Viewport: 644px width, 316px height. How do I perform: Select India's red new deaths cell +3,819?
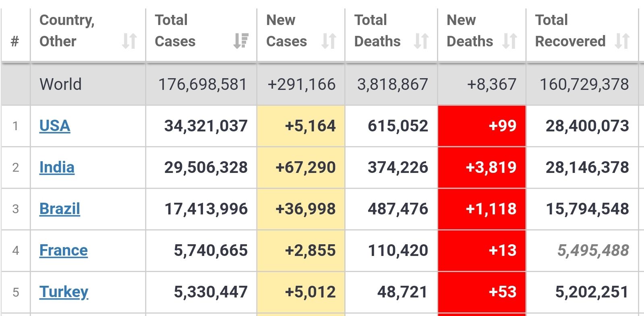[491, 167]
